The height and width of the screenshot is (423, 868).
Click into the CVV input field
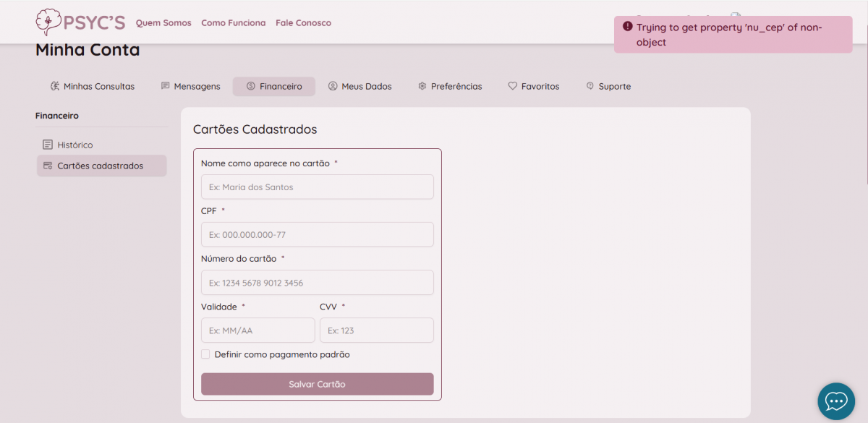pos(376,330)
